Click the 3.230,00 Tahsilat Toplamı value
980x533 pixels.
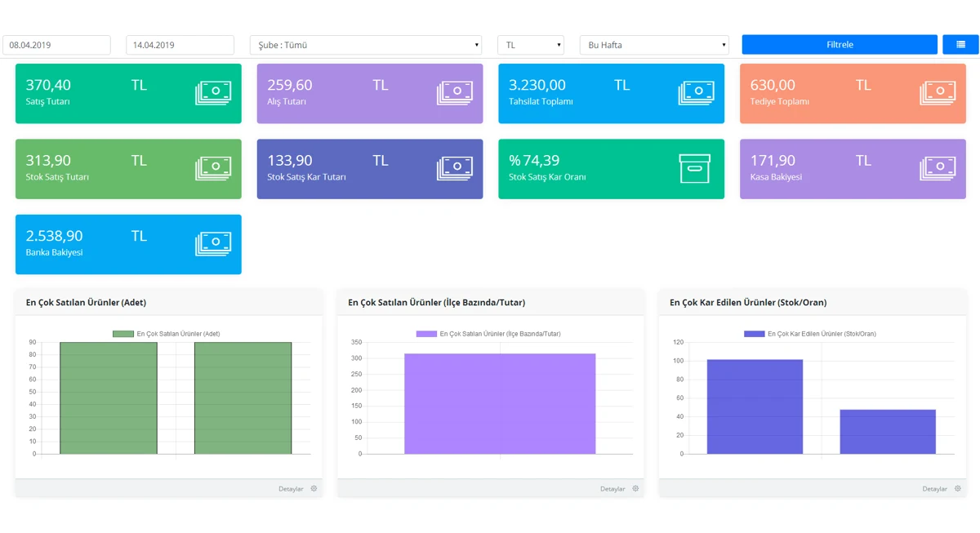537,85
